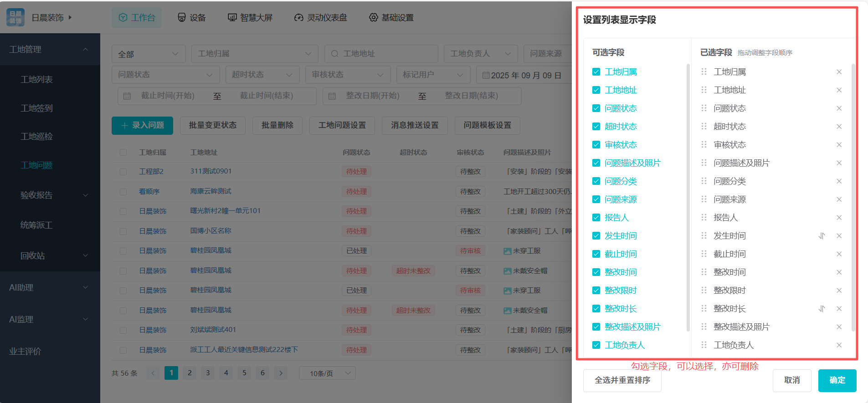Switch to the 智慧大屏 top tab
Screen dimensions: 868x403
tap(250, 17)
